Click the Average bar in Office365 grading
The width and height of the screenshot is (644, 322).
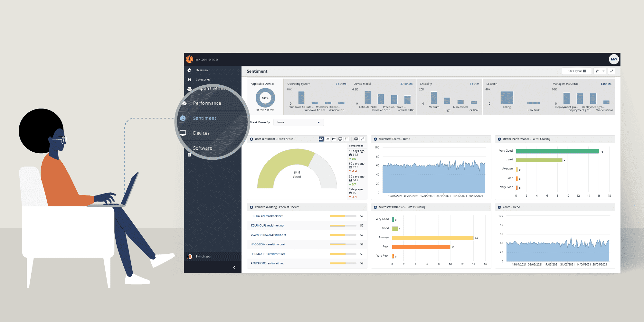coord(433,238)
